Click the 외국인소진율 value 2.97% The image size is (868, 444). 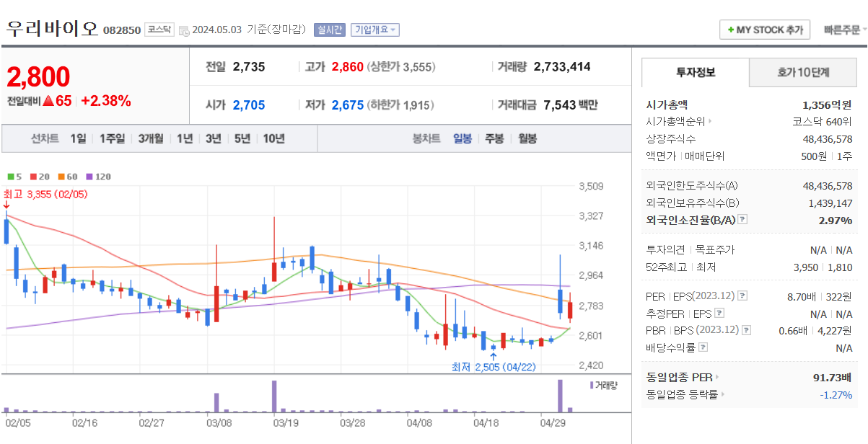coord(836,220)
